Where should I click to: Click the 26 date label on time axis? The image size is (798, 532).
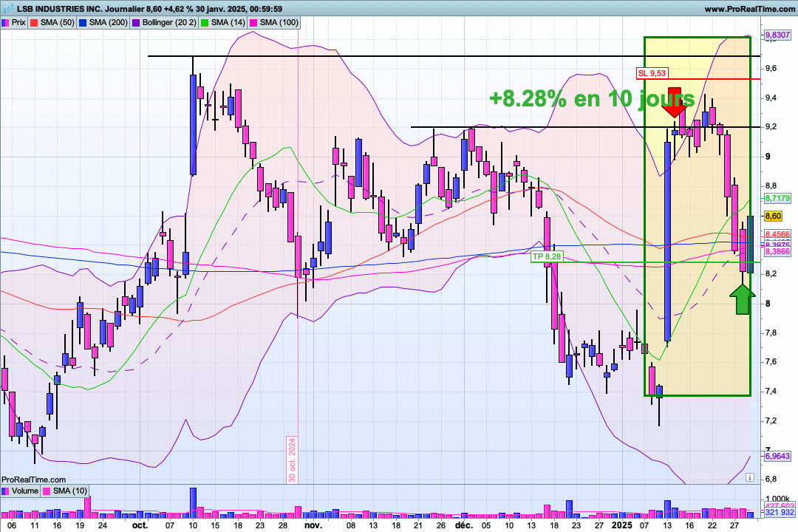click(x=440, y=525)
